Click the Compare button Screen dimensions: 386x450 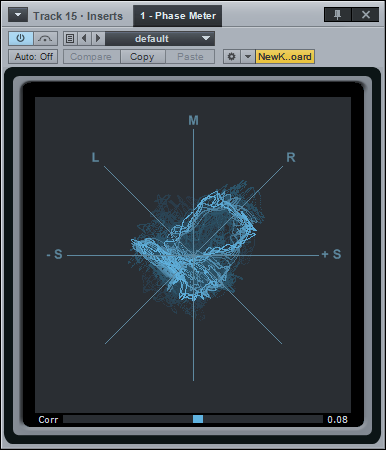91,57
